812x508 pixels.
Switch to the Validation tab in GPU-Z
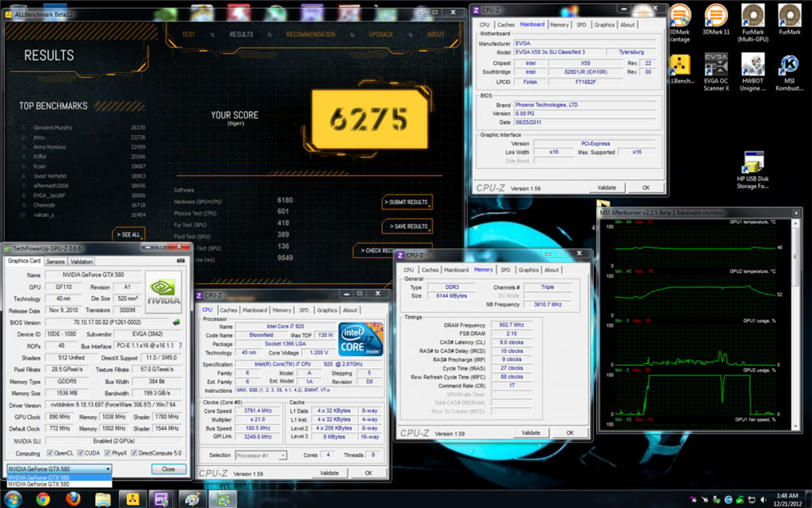(x=82, y=262)
